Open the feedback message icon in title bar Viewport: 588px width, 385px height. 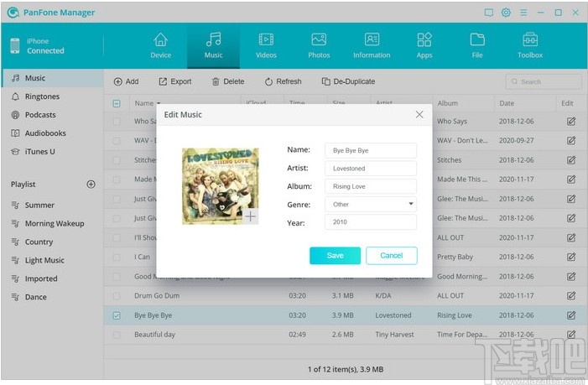(x=489, y=13)
